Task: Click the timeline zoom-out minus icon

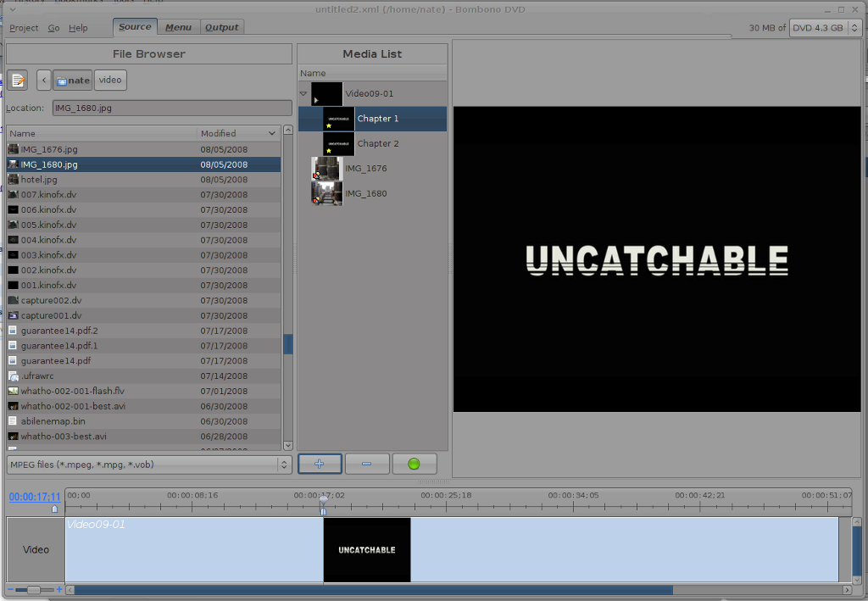Action: 10,589
